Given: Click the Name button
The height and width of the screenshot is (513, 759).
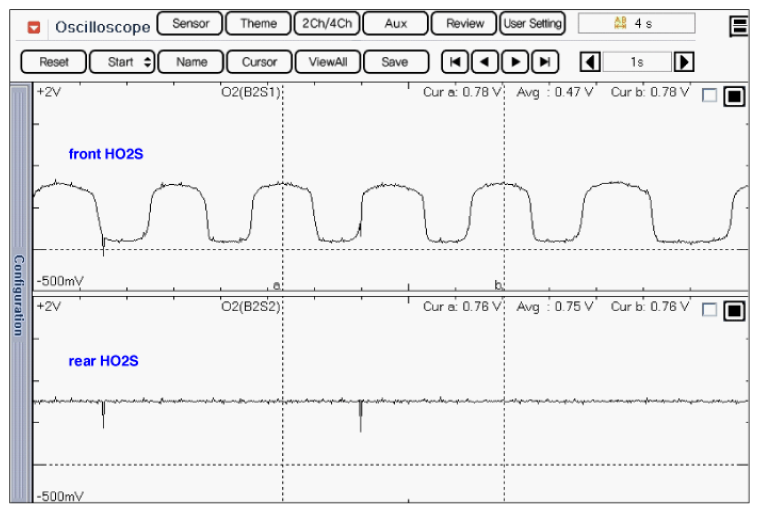Looking at the screenshot, I should pyautogui.click(x=191, y=62).
